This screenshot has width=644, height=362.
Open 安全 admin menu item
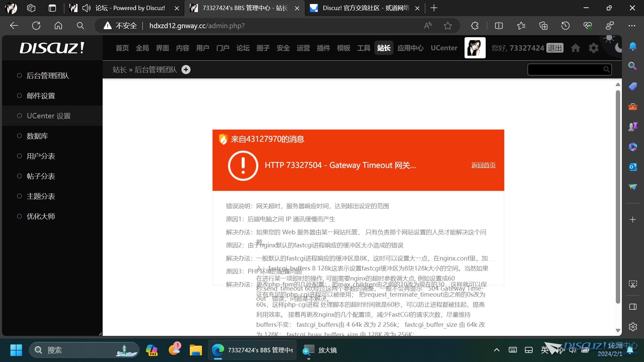[283, 48]
